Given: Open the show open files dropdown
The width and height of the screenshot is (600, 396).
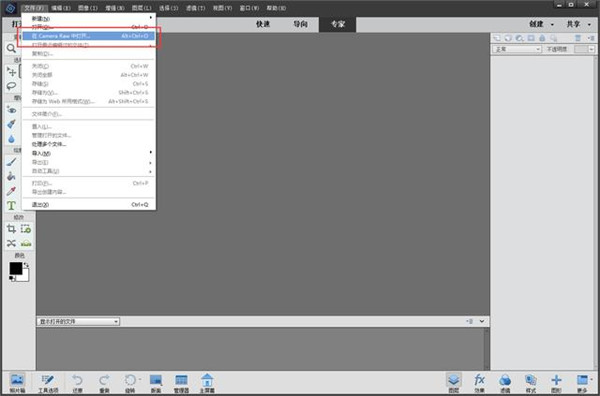Looking at the screenshot, I should [78, 321].
